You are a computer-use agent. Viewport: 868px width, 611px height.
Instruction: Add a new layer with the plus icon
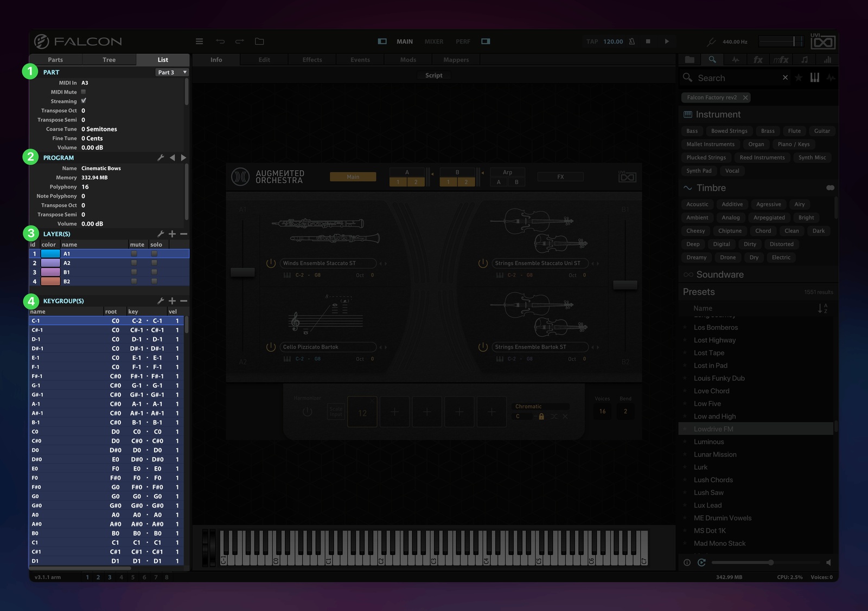172,234
